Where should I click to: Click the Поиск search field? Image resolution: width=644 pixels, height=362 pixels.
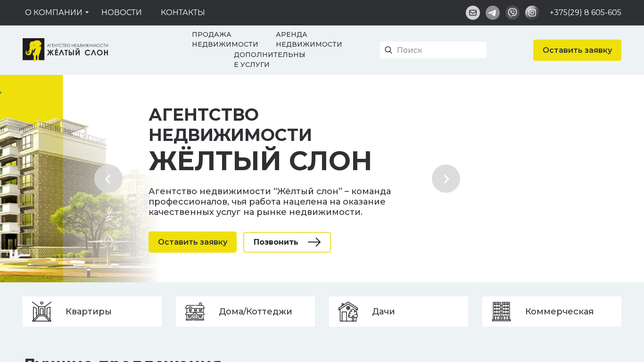point(433,50)
